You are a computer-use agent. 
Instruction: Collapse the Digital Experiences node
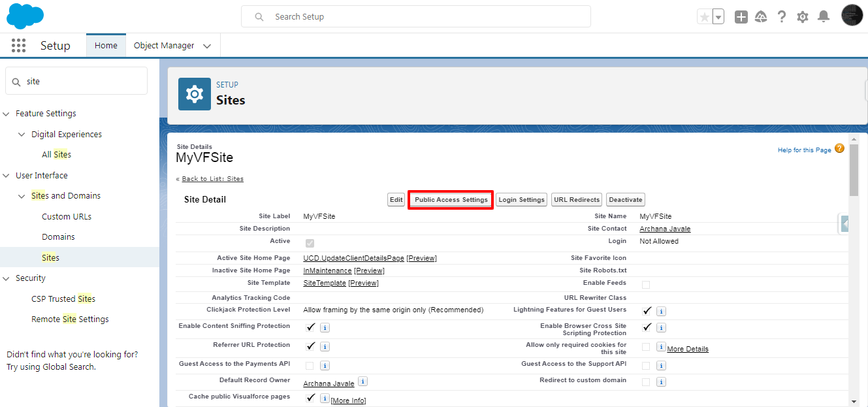point(23,135)
